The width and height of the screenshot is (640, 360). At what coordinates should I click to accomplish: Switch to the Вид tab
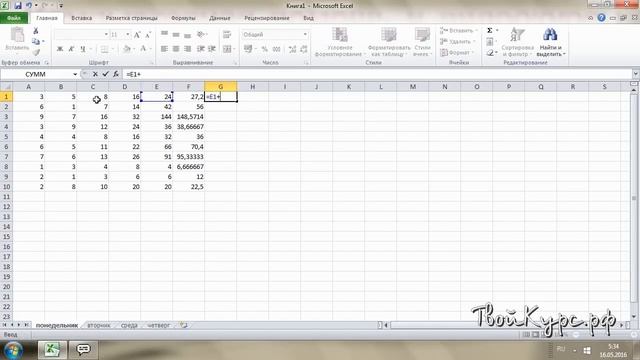[309, 18]
